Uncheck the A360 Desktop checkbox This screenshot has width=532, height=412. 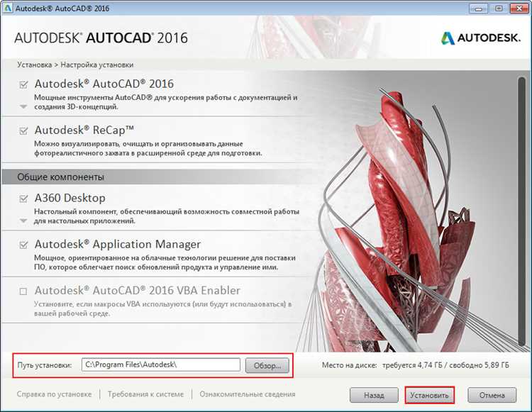tap(23, 199)
